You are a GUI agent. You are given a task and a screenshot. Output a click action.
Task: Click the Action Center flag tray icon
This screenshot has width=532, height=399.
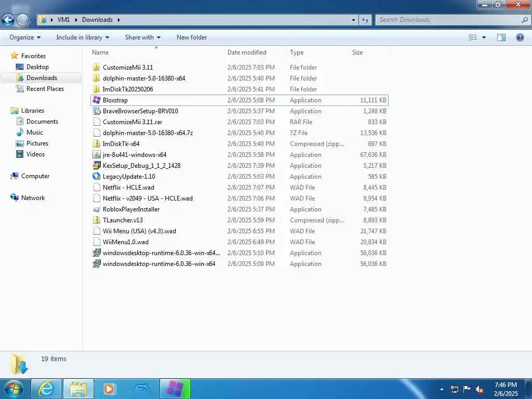[x=467, y=389]
